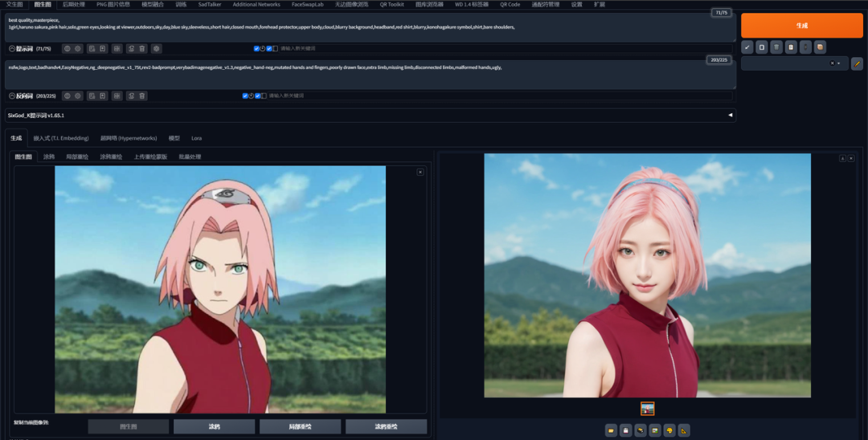This screenshot has height=440, width=868.
Task: Click the add-plus page icon in 反向词 toolbar
Action: click(x=103, y=96)
